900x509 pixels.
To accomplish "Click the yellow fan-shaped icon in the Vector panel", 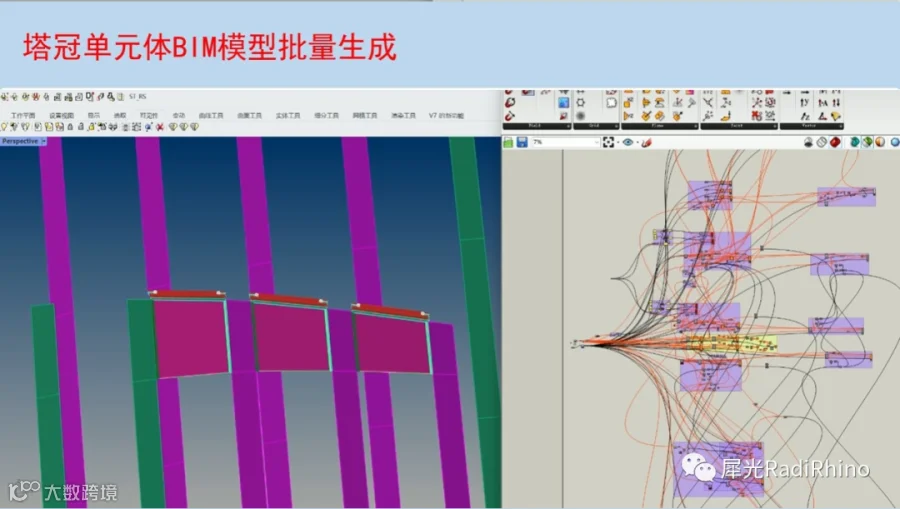I will click(836, 115).
